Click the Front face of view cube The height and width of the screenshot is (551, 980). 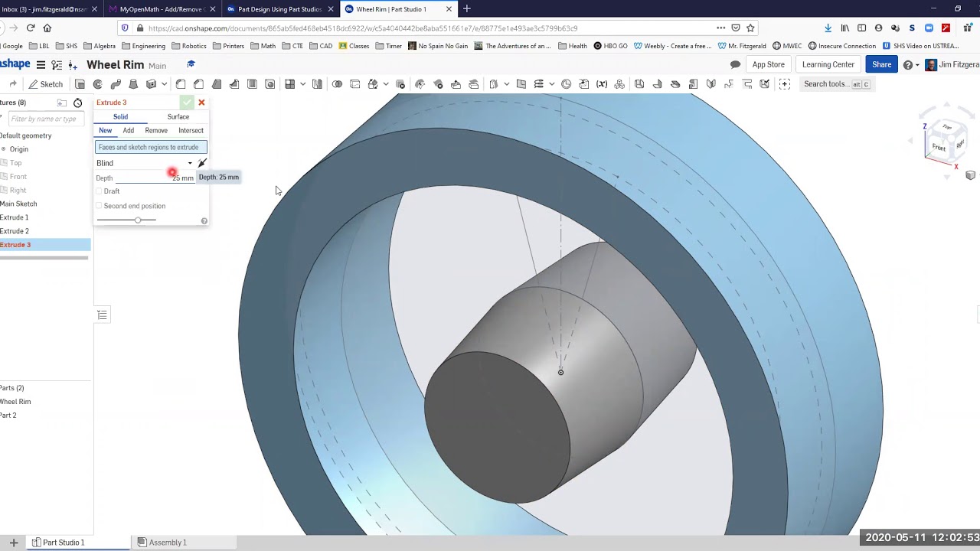click(x=938, y=147)
